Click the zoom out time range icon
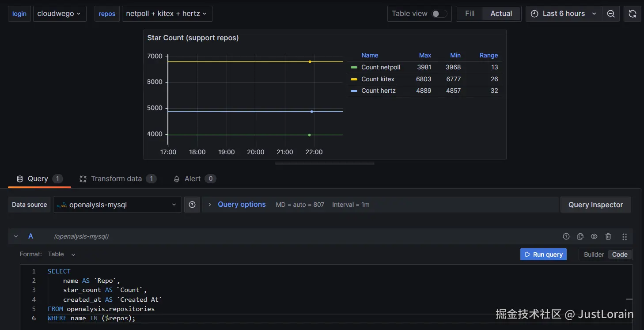 611,14
